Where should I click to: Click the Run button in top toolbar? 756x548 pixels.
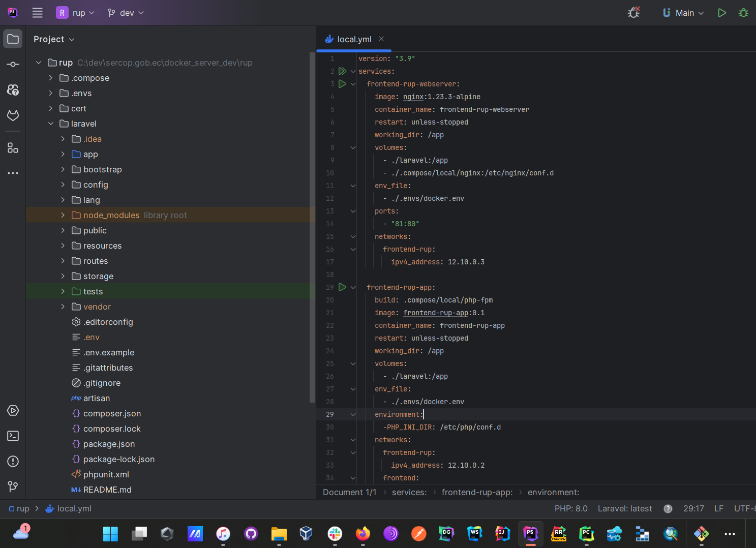[x=721, y=13]
